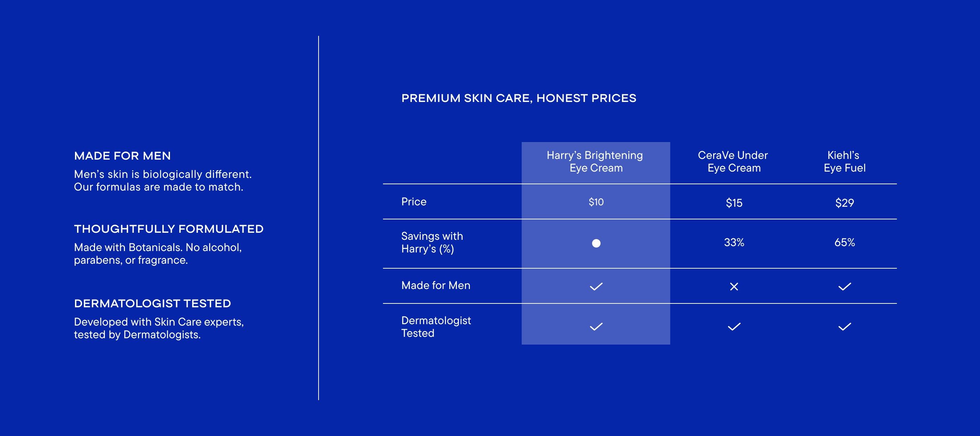This screenshot has height=436, width=980.
Task: Click the $15 CeraVe price
Action: click(x=734, y=203)
